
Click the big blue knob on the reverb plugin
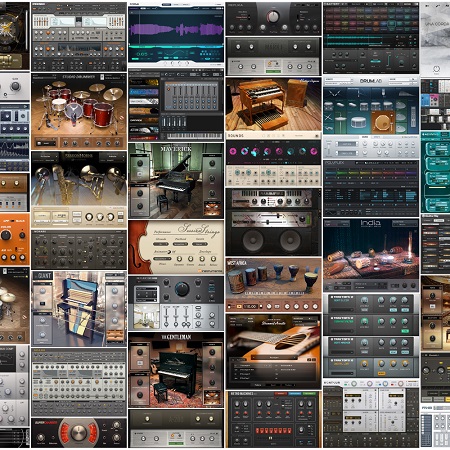tap(182, 289)
